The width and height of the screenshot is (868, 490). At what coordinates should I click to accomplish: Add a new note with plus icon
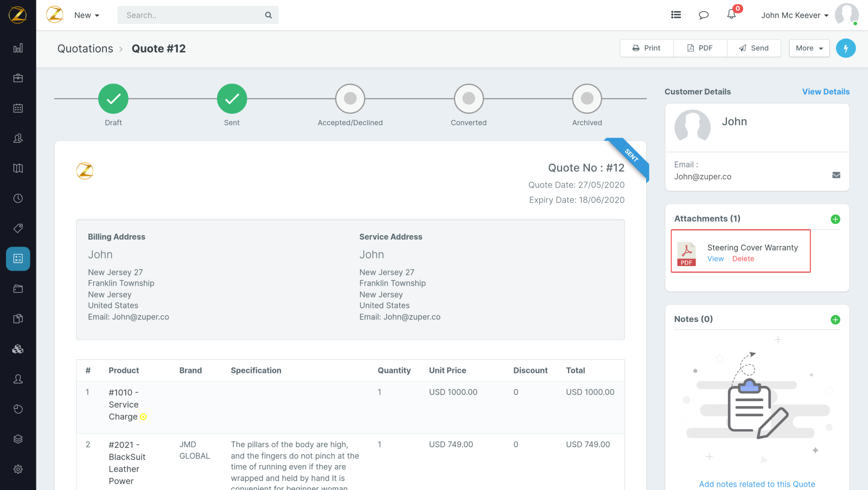(835, 320)
